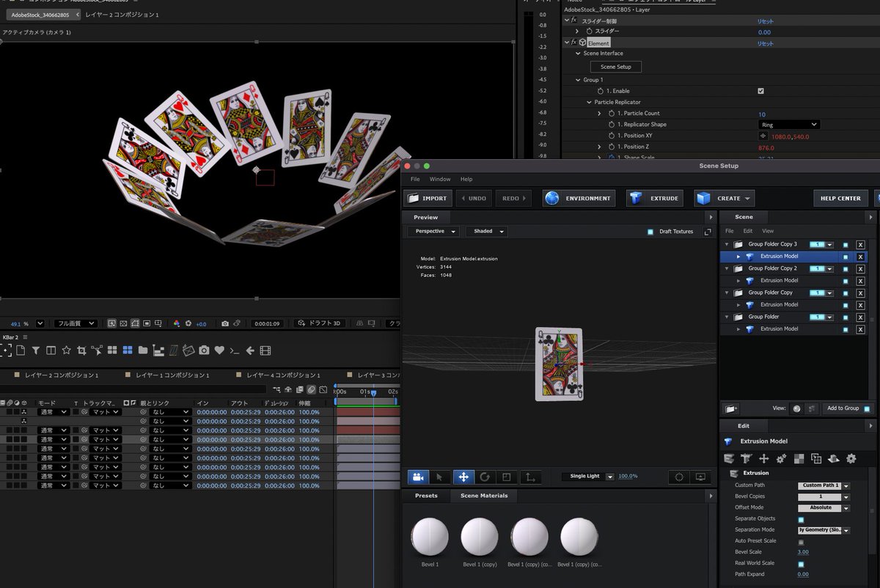This screenshot has width=880, height=588.
Task: Click the monitor display icon below preview
Action: (700, 477)
